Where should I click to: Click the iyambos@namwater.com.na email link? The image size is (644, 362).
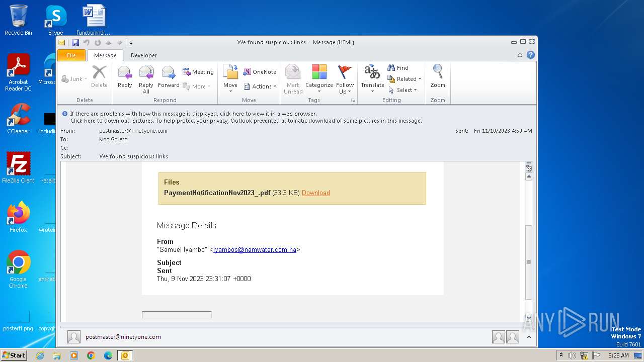(255, 250)
